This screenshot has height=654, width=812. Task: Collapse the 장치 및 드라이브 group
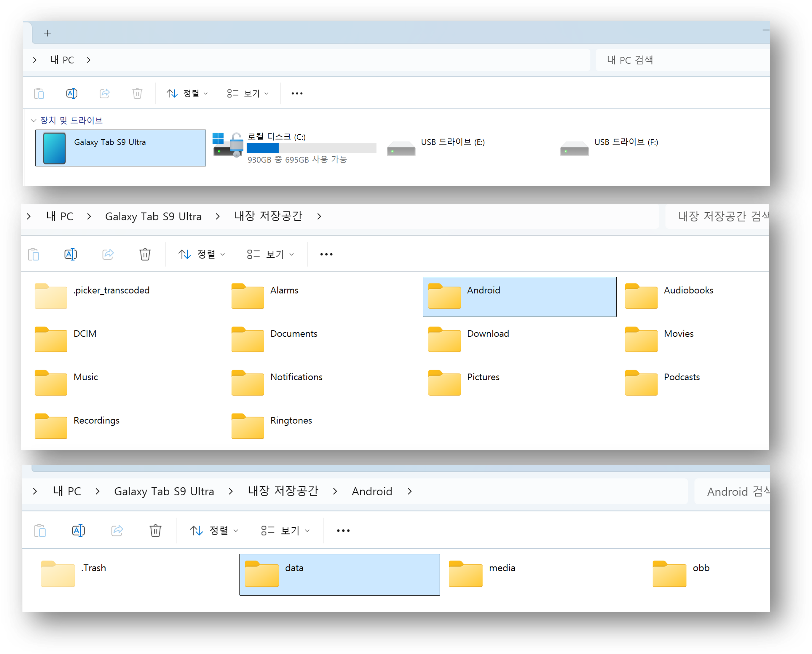tap(33, 120)
